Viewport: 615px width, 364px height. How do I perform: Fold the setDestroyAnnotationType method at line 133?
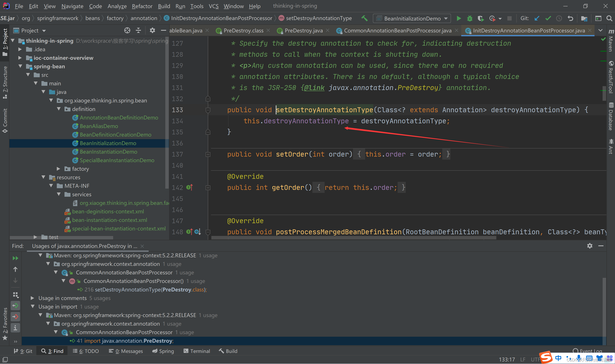tap(208, 110)
